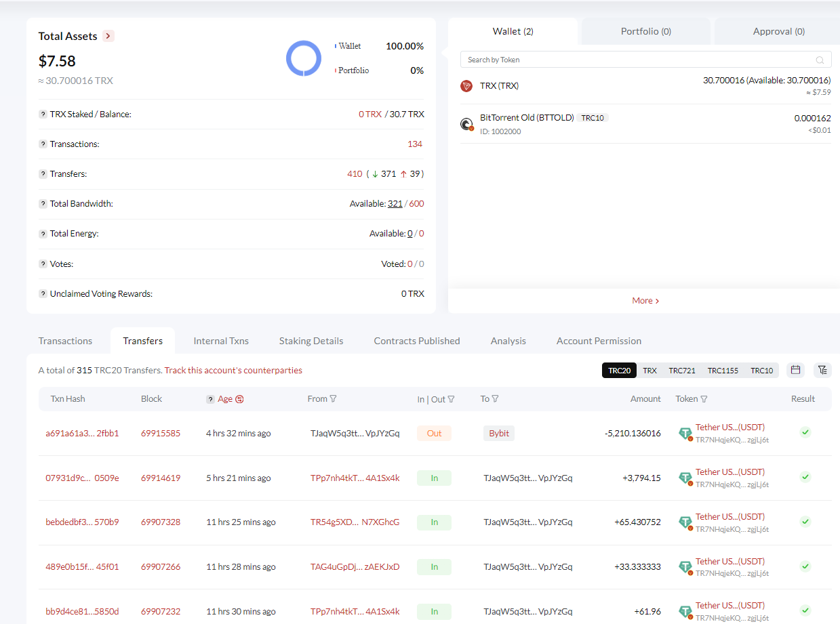Open the Portfolio (0) tab

point(646,31)
